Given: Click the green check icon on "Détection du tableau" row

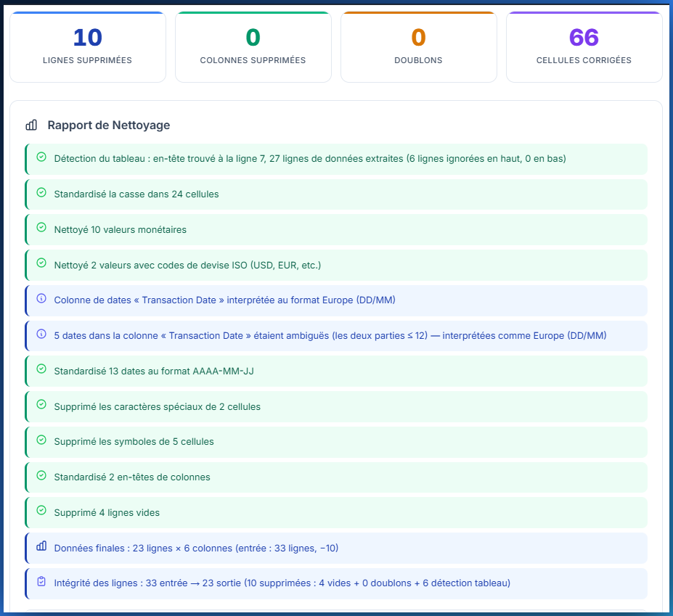Looking at the screenshot, I should pos(41,157).
